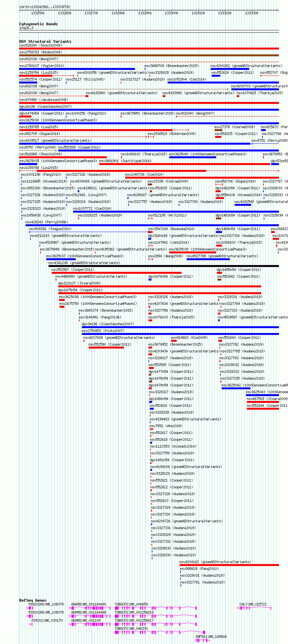Click the nsv25127 (Mills2006) label

tap(85, 79)
